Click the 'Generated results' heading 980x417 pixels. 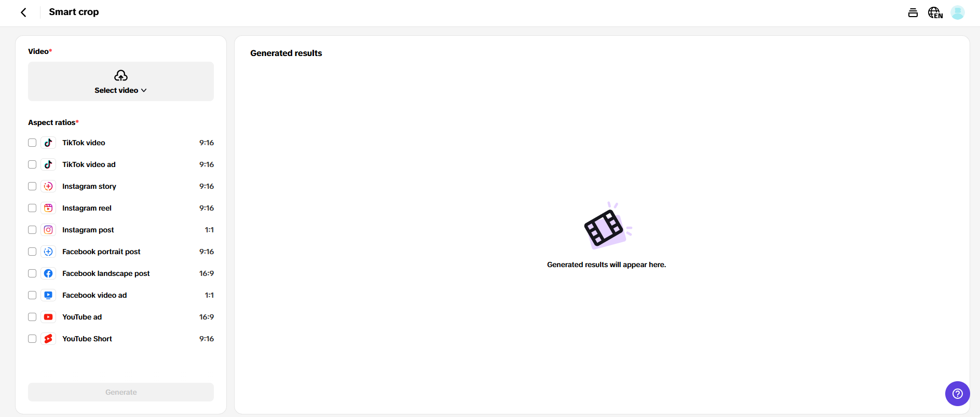pos(286,53)
